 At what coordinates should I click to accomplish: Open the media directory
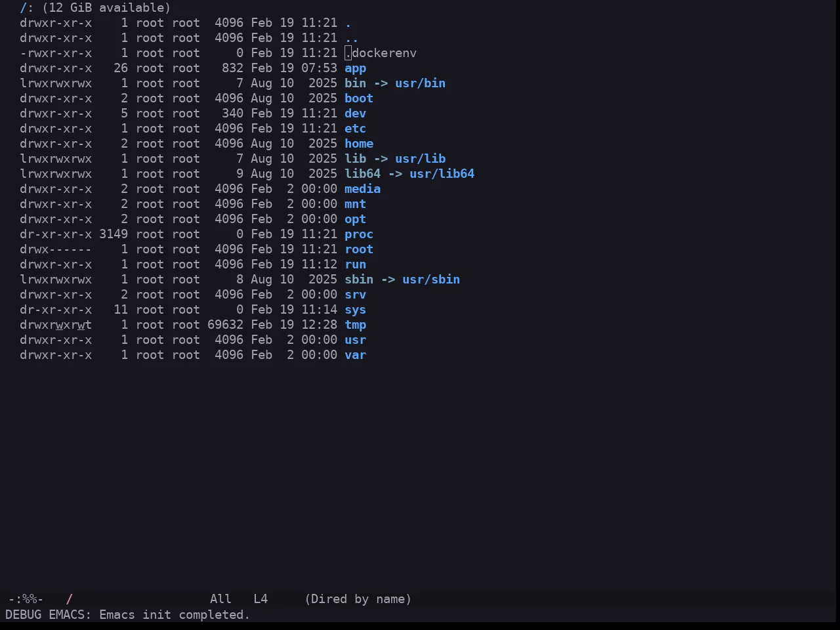click(362, 189)
